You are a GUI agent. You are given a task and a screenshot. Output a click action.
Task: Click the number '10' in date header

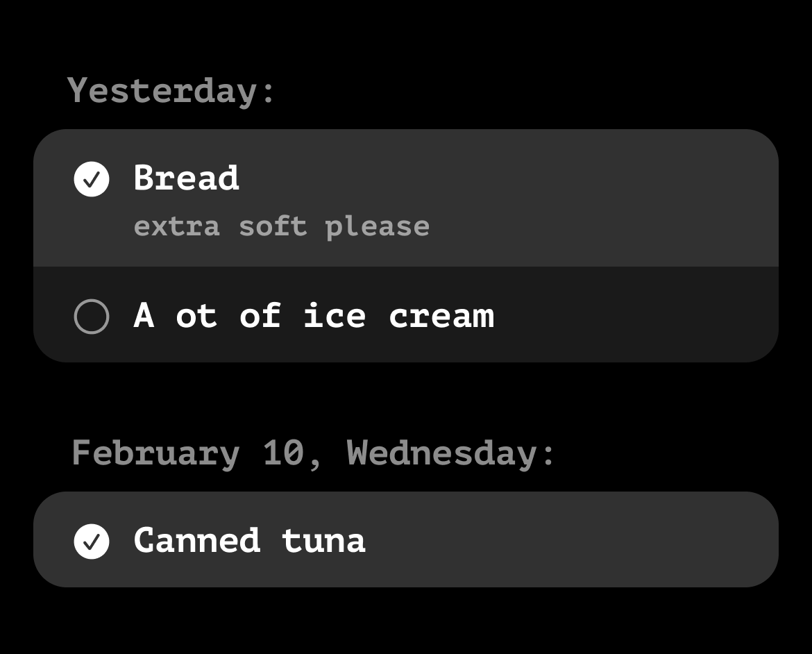click(283, 453)
